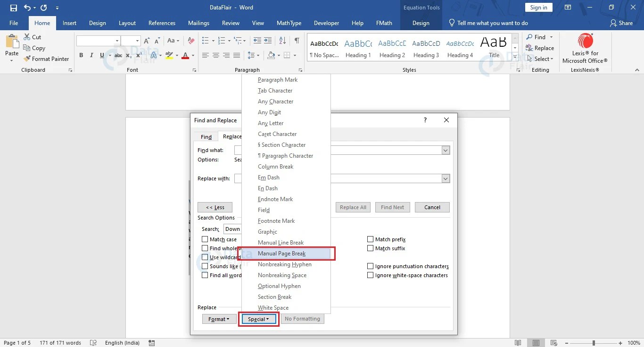The height and width of the screenshot is (347, 644).
Task: Select the Format Painter tool
Action: [x=46, y=59]
